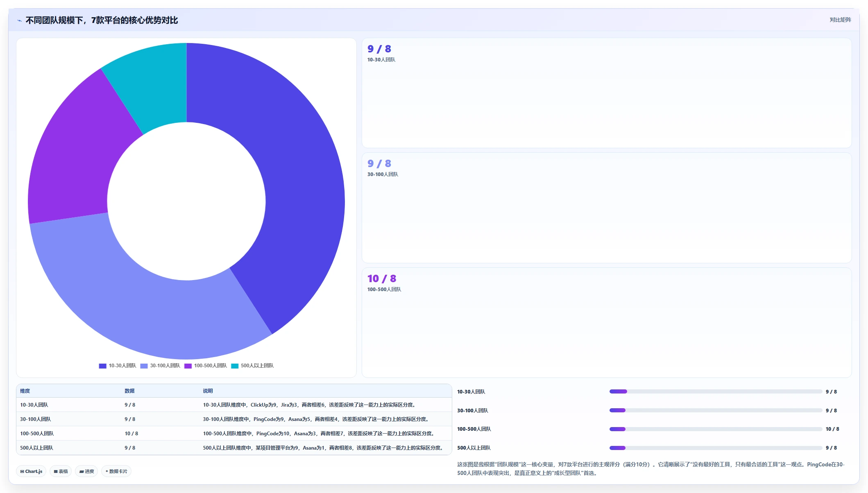Click the 9 / 8 value in the 10-30人团队 card
The width and height of the screenshot is (868, 493).
point(379,49)
